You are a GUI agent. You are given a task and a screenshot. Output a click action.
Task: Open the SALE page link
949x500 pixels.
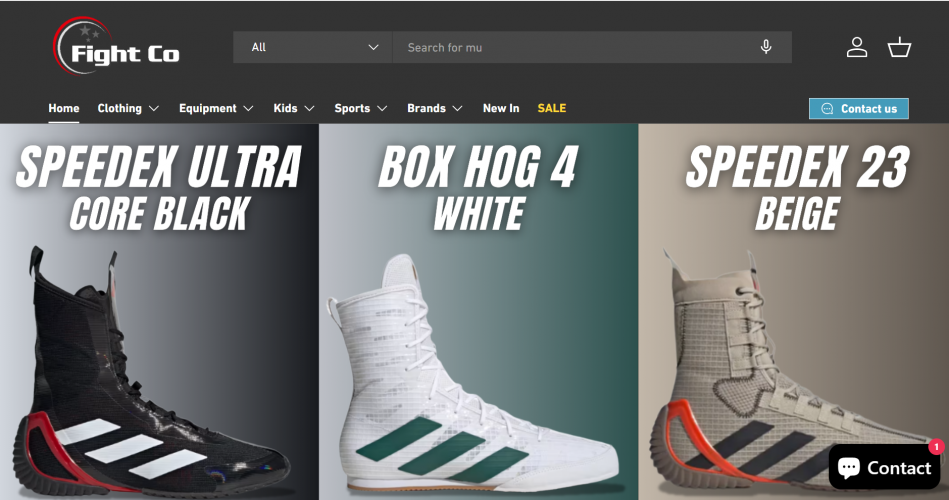click(x=552, y=108)
